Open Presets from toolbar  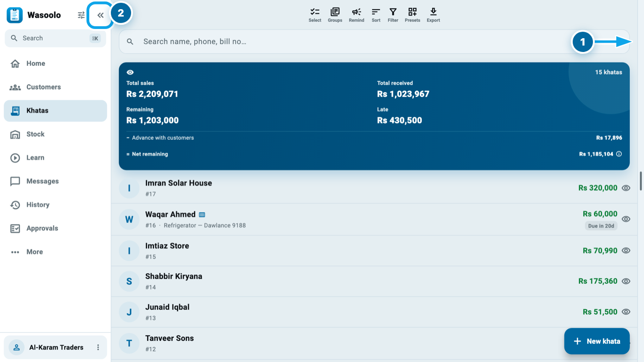[413, 15]
